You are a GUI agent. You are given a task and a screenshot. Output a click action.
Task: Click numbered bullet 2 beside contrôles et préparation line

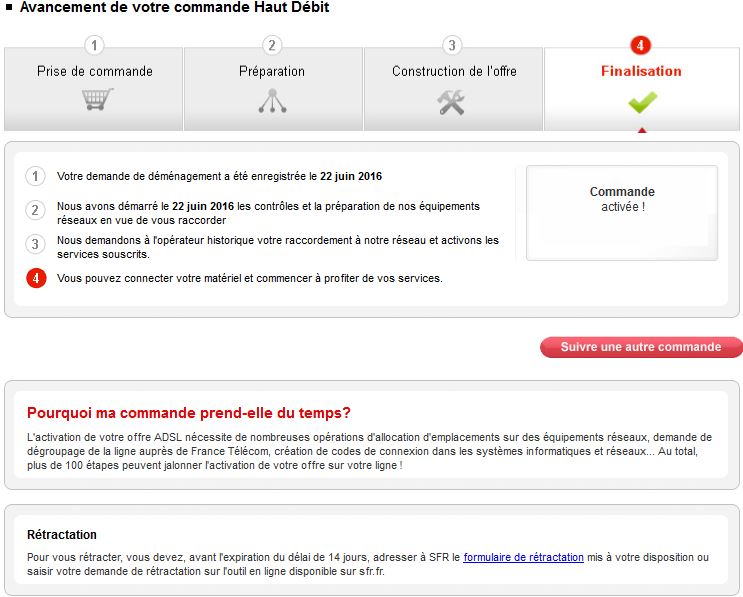coord(36,210)
